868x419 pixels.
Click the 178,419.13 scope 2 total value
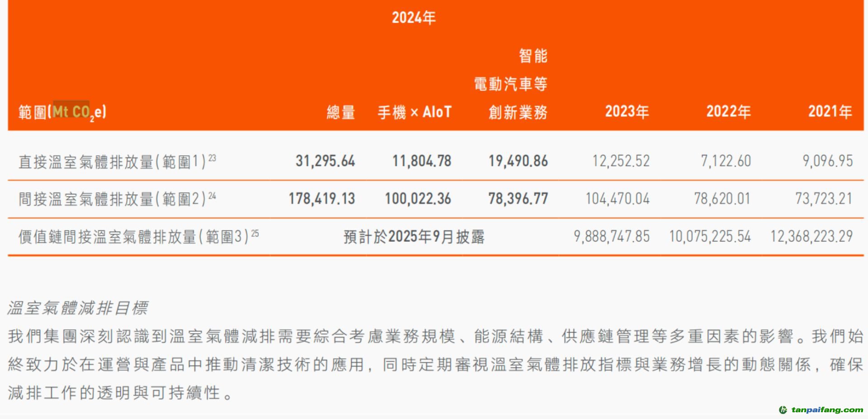tap(321, 198)
